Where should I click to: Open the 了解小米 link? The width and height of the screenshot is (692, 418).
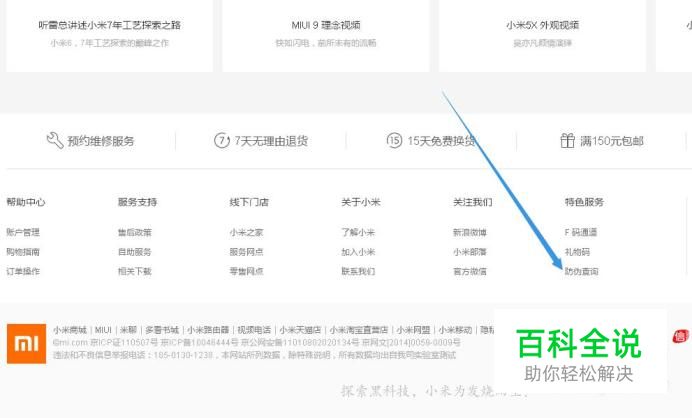click(358, 232)
